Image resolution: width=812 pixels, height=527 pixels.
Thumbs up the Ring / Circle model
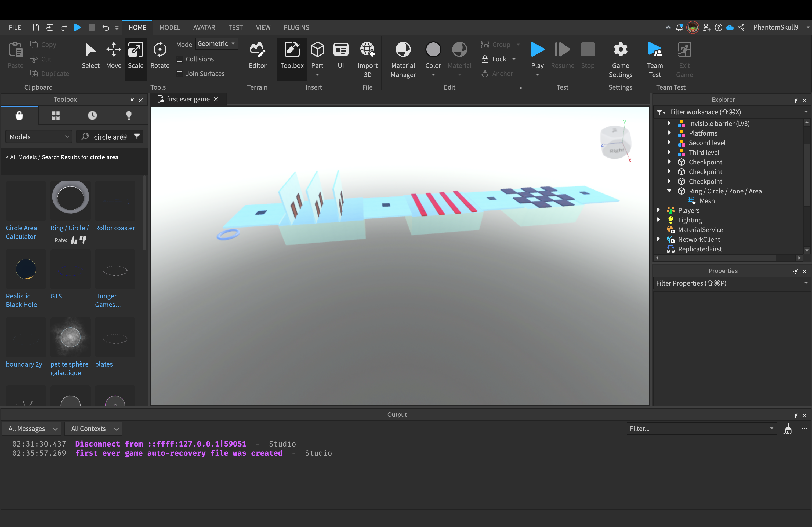click(x=74, y=240)
